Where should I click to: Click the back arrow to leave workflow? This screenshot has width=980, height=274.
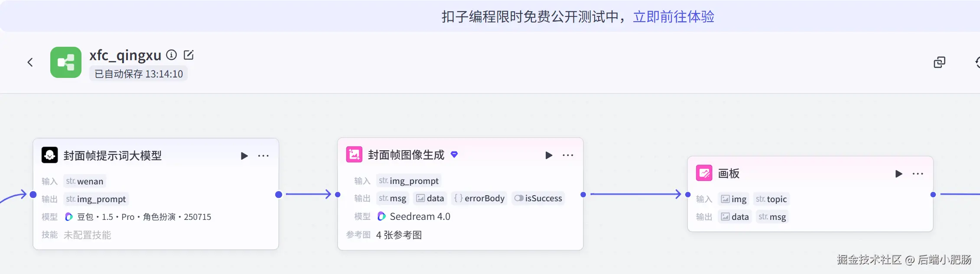click(30, 62)
